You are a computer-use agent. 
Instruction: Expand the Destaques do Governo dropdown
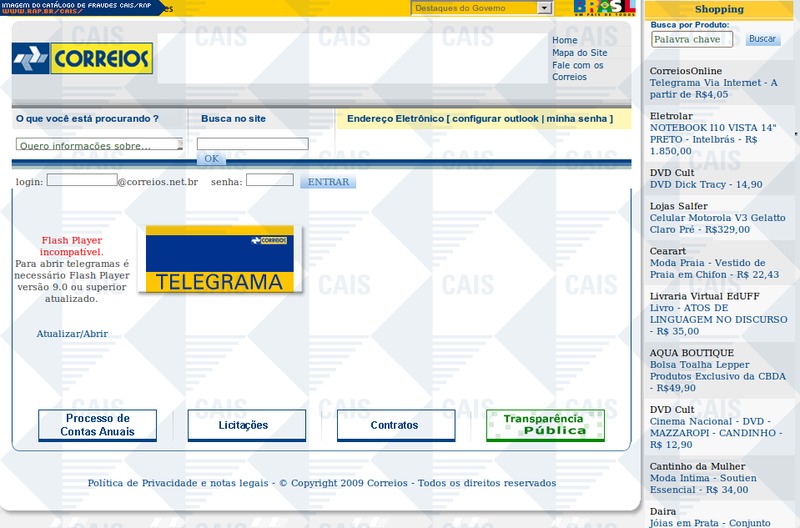click(x=544, y=8)
